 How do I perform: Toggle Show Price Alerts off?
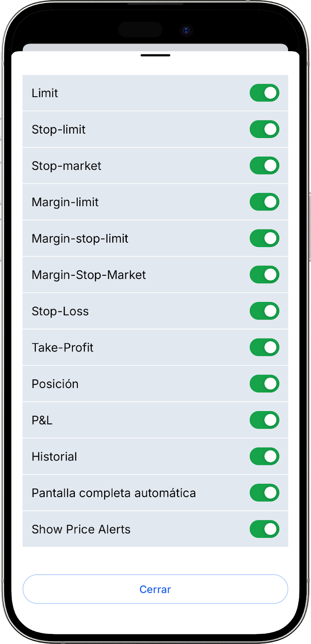click(264, 529)
